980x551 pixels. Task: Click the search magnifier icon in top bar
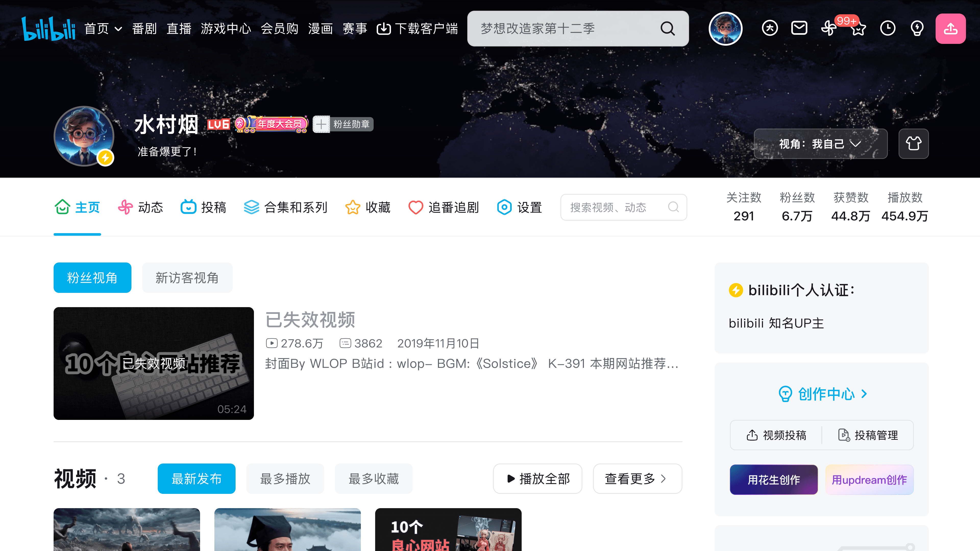click(x=667, y=29)
